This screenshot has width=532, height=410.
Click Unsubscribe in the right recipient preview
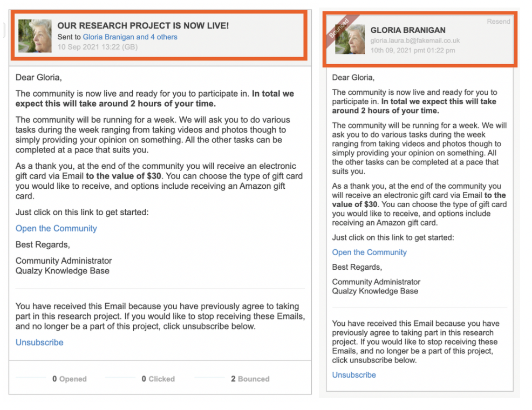[x=354, y=374]
